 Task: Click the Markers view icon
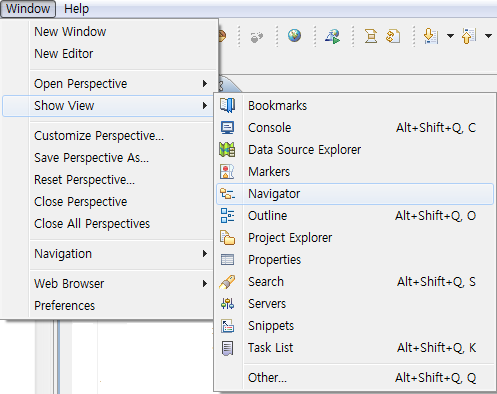[227, 171]
